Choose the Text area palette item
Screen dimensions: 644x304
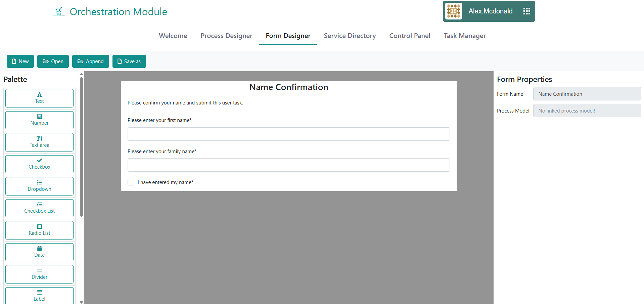[x=39, y=142]
